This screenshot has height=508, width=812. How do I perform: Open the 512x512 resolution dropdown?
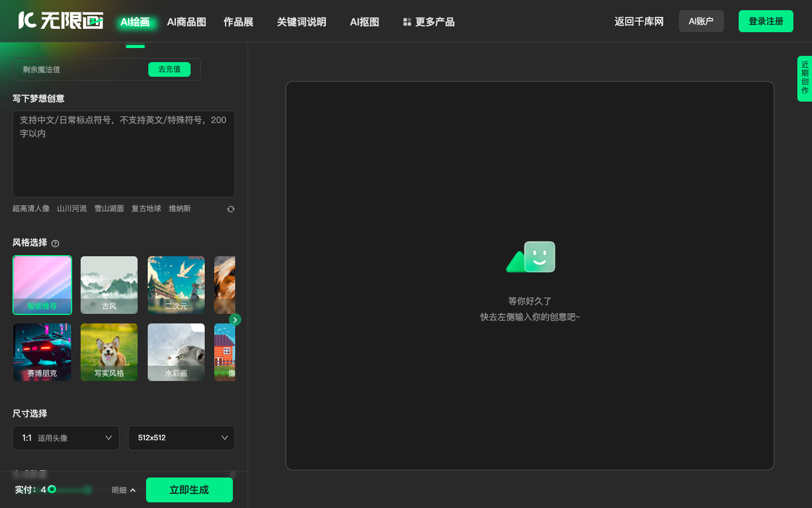[x=182, y=438]
